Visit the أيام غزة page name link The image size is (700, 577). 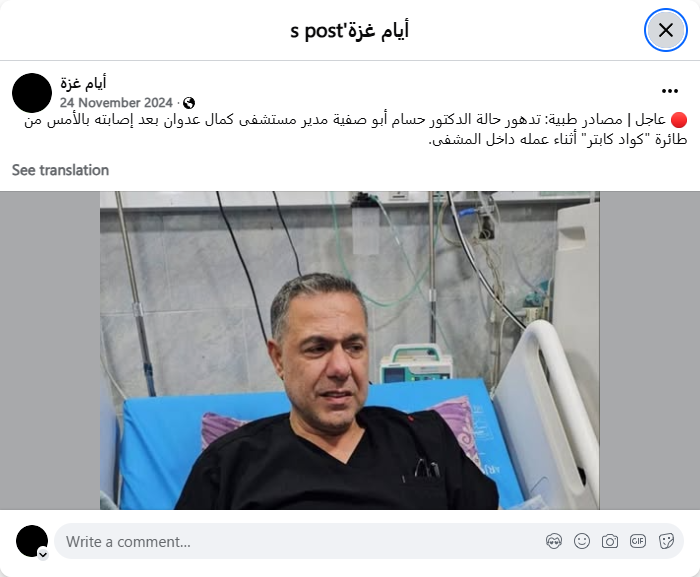click(x=83, y=83)
